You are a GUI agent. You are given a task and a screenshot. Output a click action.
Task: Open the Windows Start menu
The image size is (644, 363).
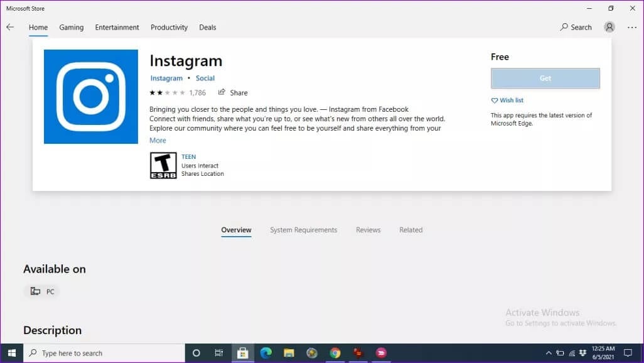tap(11, 353)
